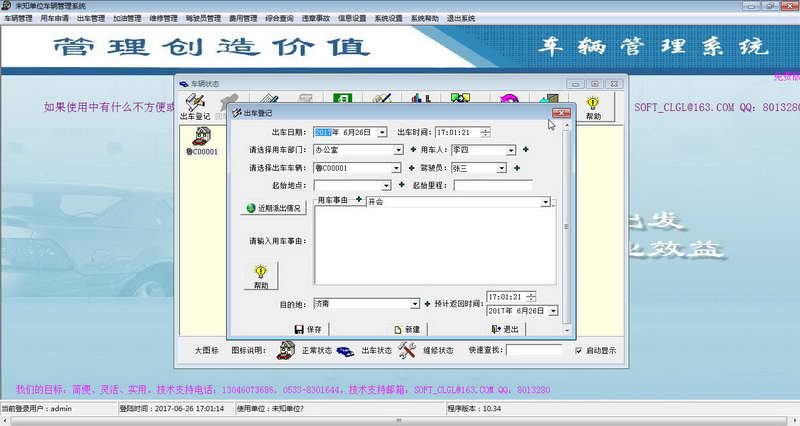The height and width of the screenshot is (426, 800).
Task: Click the 大图标 view button
Action: 206,350
